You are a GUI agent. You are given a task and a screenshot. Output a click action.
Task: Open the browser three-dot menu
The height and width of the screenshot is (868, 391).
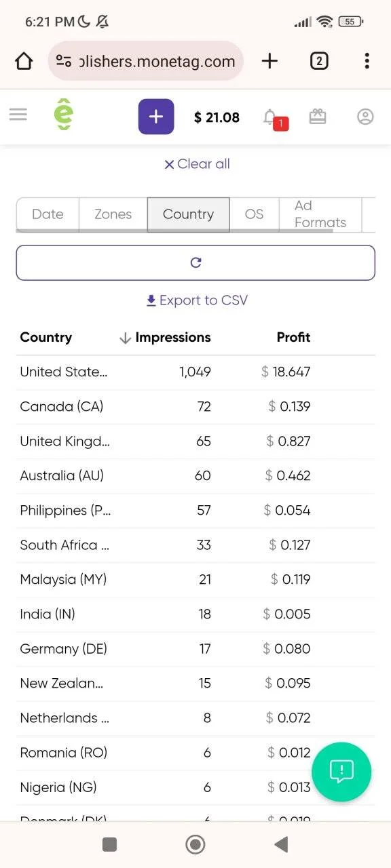pyautogui.click(x=367, y=61)
